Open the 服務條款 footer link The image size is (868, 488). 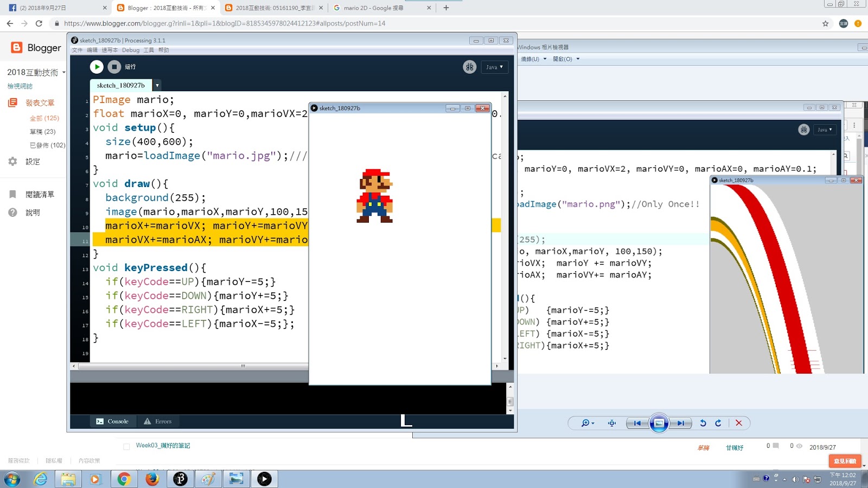pyautogui.click(x=18, y=461)
